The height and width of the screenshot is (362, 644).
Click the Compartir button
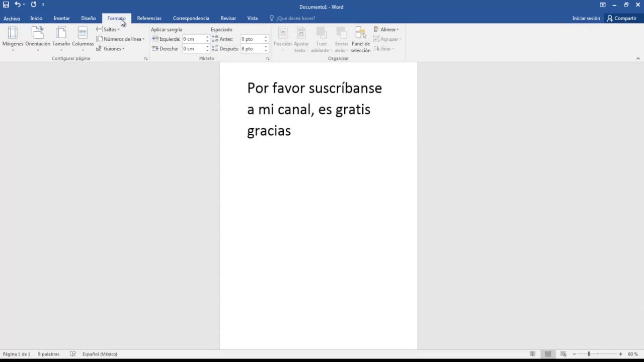[623, 18]
